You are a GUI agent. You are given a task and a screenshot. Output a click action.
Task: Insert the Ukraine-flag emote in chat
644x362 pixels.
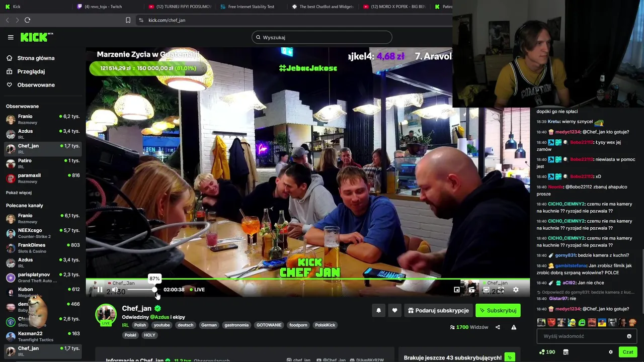coord(602,323)
